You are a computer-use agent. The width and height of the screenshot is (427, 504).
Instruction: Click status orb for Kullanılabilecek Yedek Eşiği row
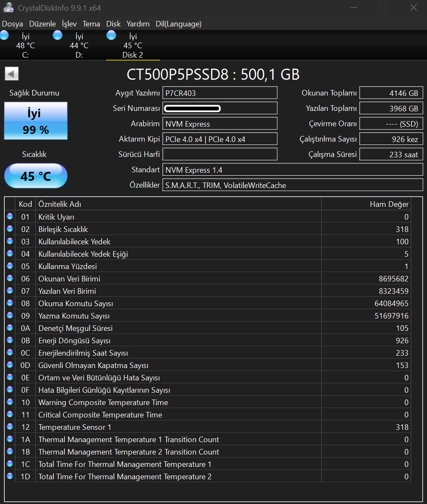10,253
